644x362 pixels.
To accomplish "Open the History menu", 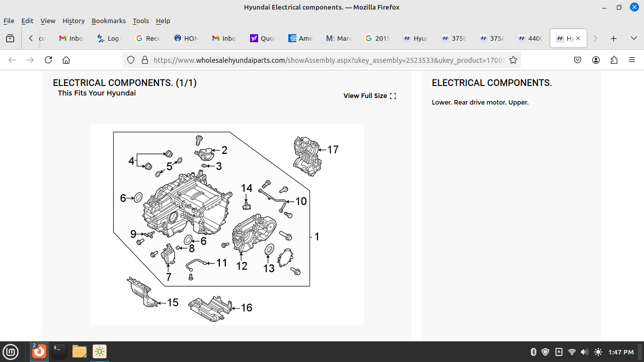I will pyautogui.click(x=73, y=21).
